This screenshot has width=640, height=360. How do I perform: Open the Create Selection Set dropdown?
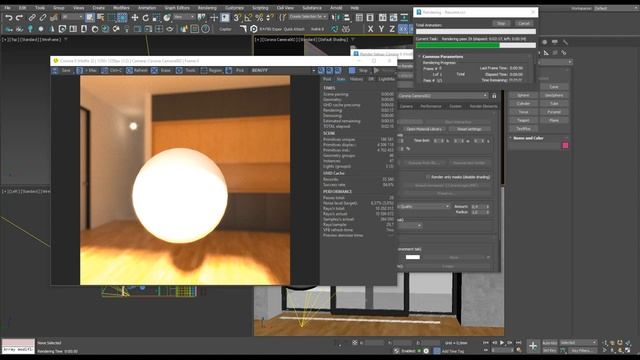(x=308, y=17)
